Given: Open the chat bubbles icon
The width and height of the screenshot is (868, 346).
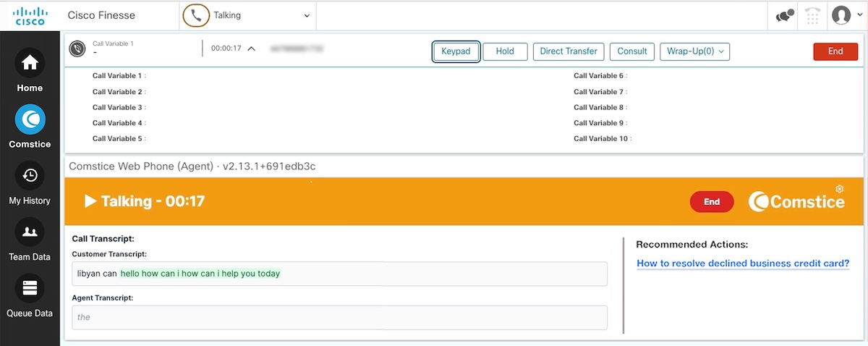Looking at the screenshot, I should coord(785,15).
